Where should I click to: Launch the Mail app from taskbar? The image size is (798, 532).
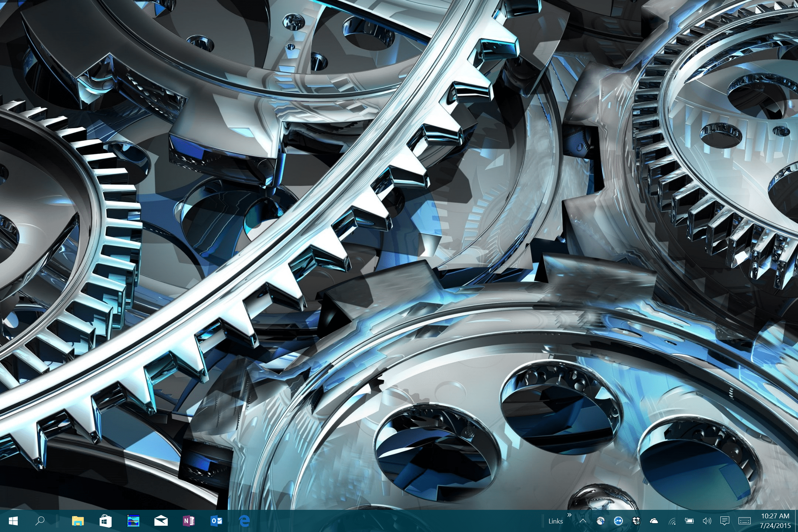click(x=161, y=521)
